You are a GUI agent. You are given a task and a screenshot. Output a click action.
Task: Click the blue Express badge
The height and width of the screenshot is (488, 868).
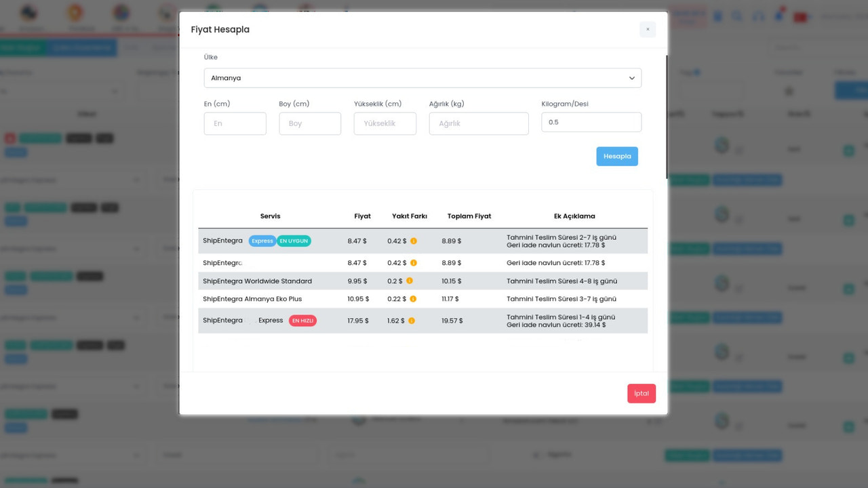pos(262,241)
